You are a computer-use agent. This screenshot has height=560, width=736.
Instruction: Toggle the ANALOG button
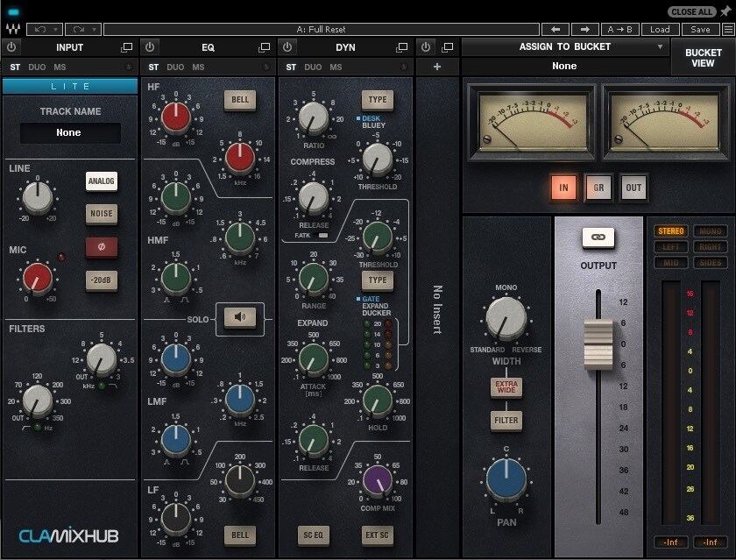pos(102,181)
